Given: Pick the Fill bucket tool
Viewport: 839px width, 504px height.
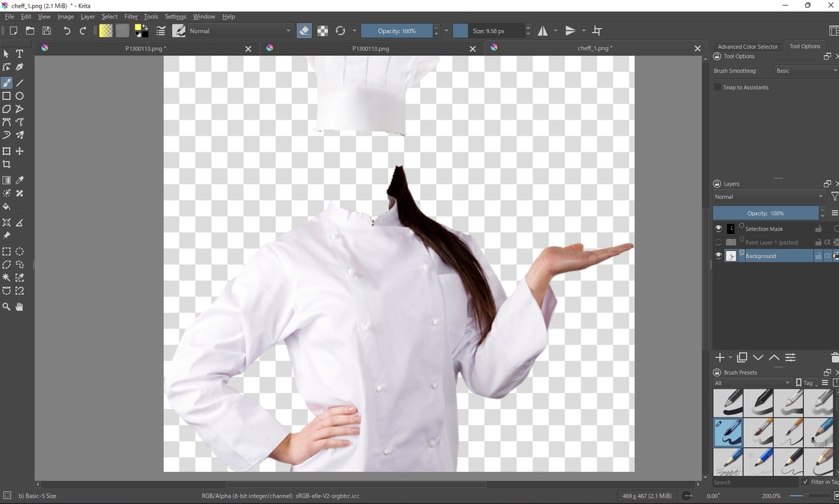Looking at the screenshot, I should pyautogui.click(x=6, y=207).
